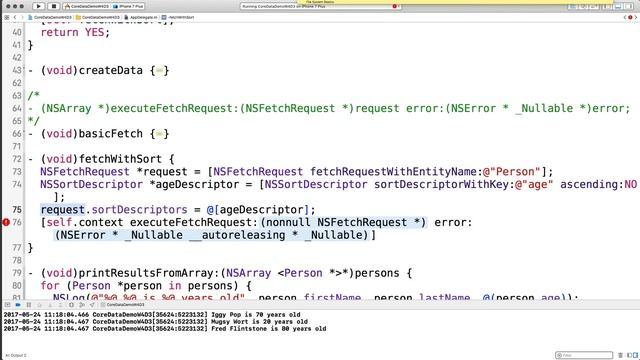Click the word request on line 75

click(x=62, y=210)
